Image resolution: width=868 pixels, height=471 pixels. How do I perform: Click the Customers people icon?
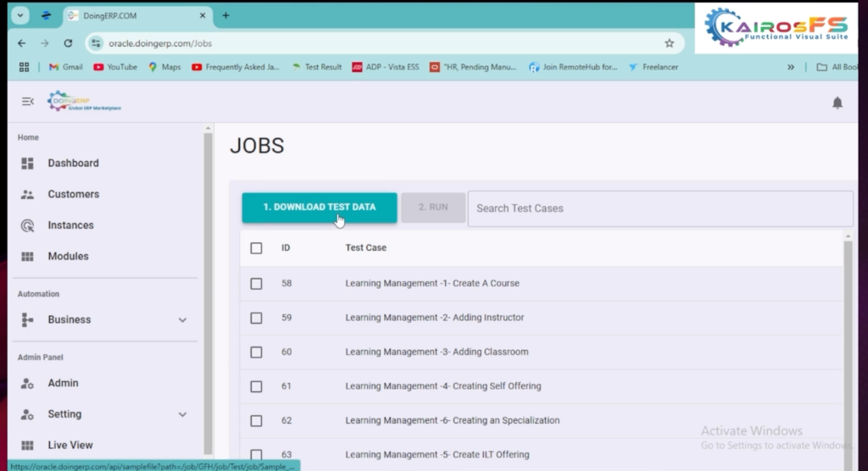[27, 195]
